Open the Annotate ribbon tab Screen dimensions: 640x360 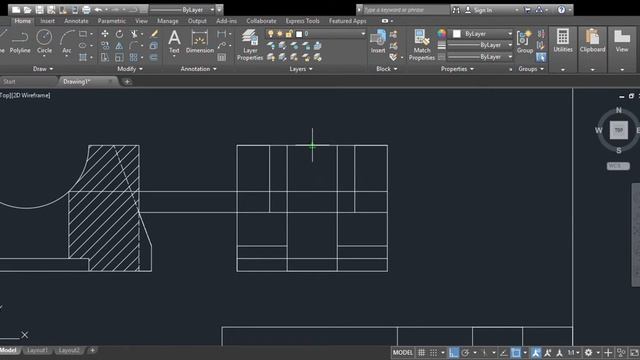tap(76, 21)
